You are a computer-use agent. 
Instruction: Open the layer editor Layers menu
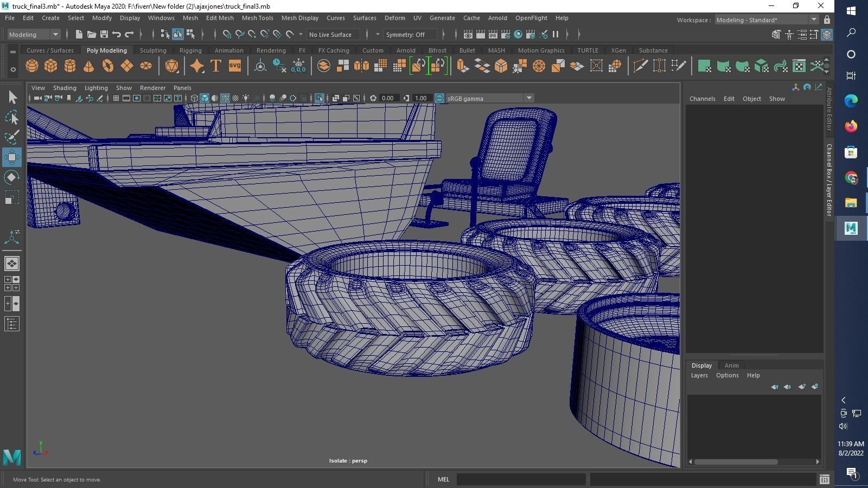(699, 375)
